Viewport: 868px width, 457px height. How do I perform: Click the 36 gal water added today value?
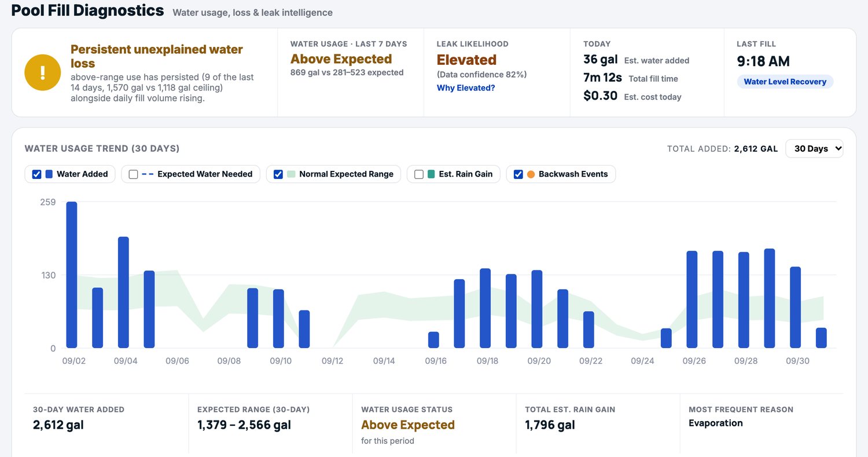601,60
